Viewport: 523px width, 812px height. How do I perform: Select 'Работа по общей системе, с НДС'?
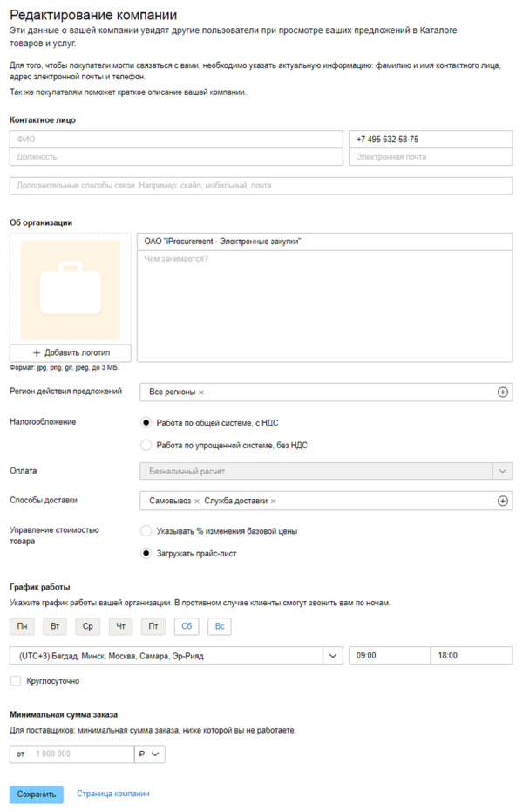pyautogui.click(x=146, y=423)
